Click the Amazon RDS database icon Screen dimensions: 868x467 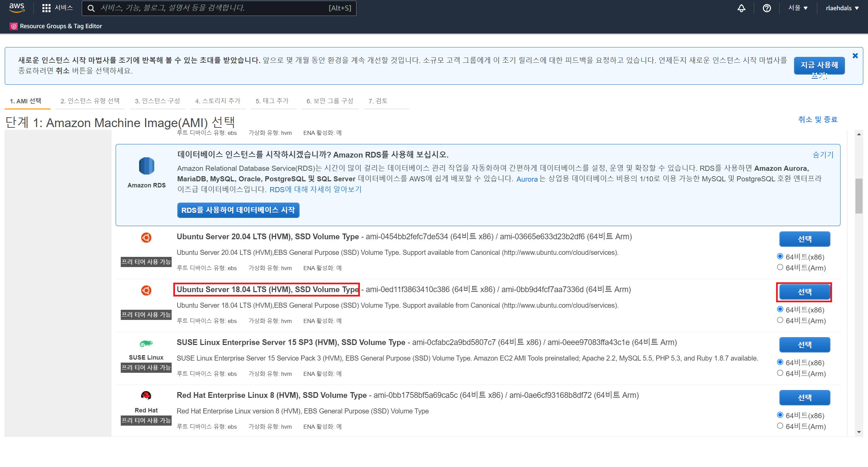coord(147,166)
